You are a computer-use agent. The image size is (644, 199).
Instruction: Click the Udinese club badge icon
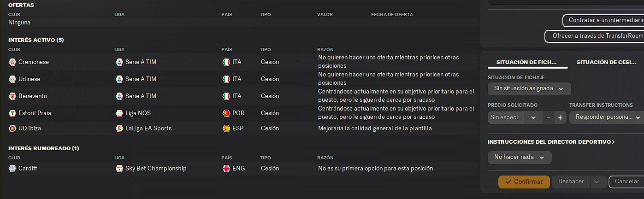point(12,79)
